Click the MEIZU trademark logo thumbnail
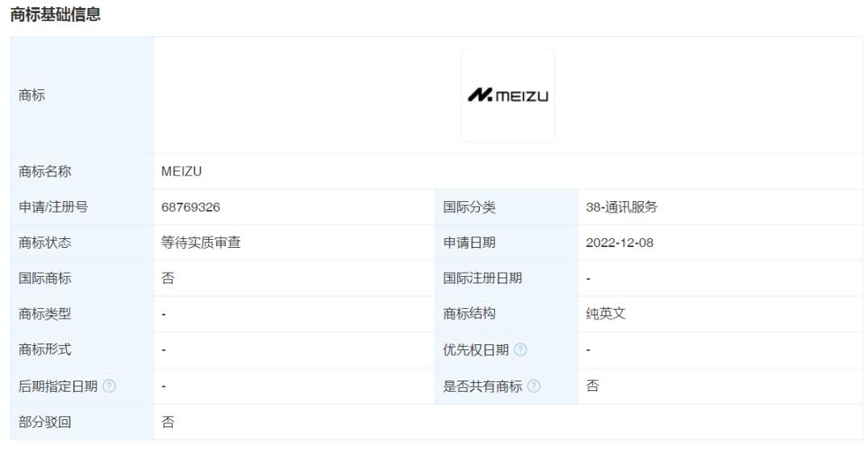 click(508, 95)
